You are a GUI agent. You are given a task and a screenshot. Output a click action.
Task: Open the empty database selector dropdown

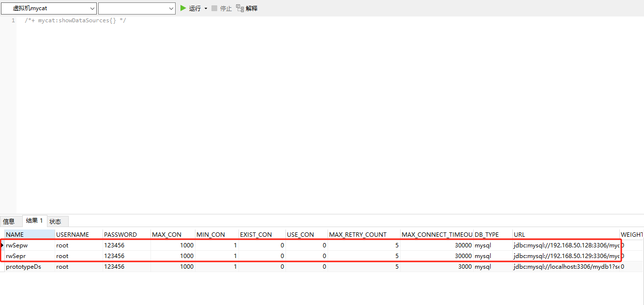point(171,8)
